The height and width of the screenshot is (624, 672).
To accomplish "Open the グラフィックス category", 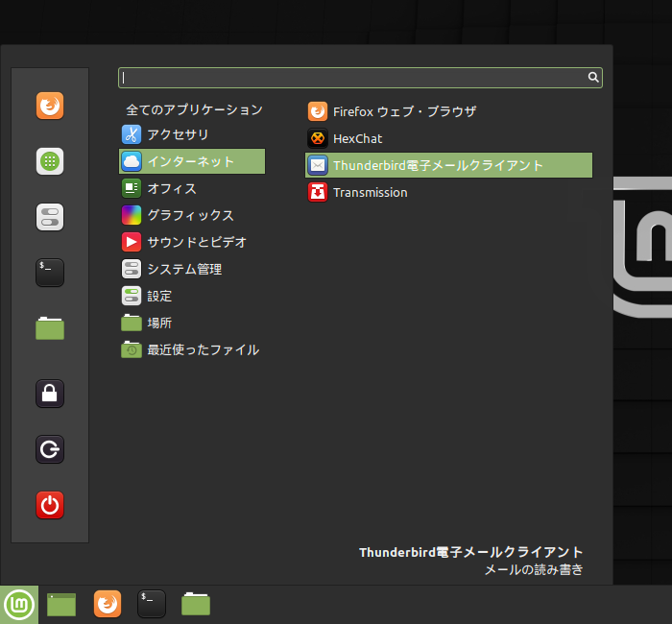I will (192, 215).
